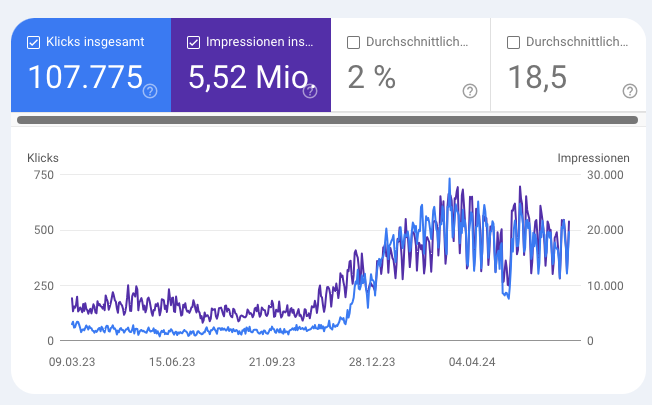
Task: Click the 21.09.23 date on the x-axis
Action: point(272,363)
